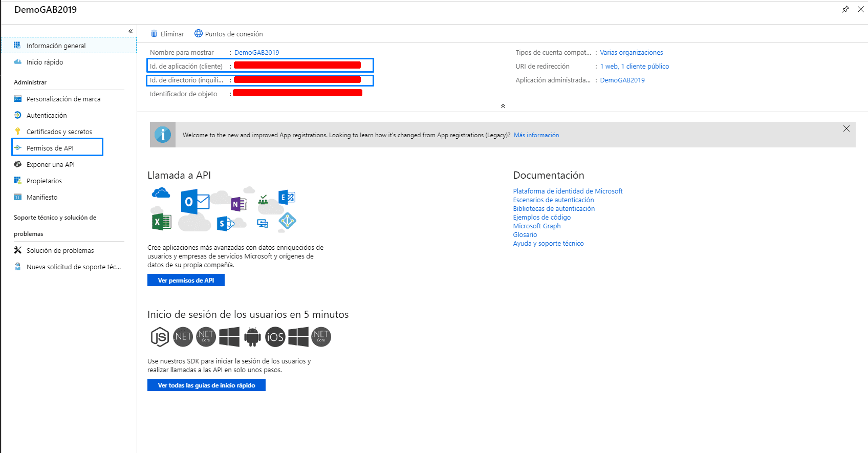868x453 pixels.
Task: Click the Node.js JS SDK icon
Action: [x=160, y=337]
